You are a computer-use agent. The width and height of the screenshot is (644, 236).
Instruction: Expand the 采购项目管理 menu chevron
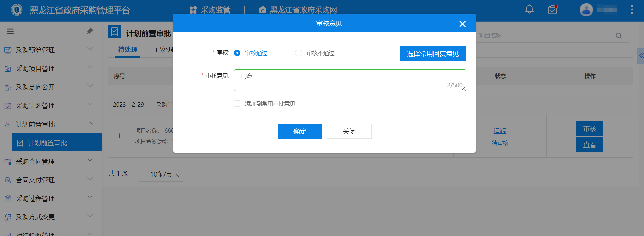(x=90, y=68)
